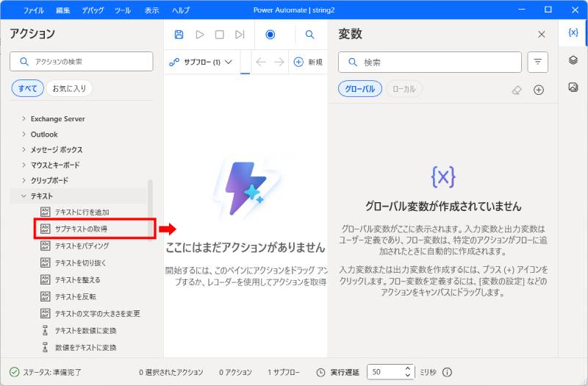Open the 表示 menu
This screenshot has height=386, width=588.
coord(152,10)
